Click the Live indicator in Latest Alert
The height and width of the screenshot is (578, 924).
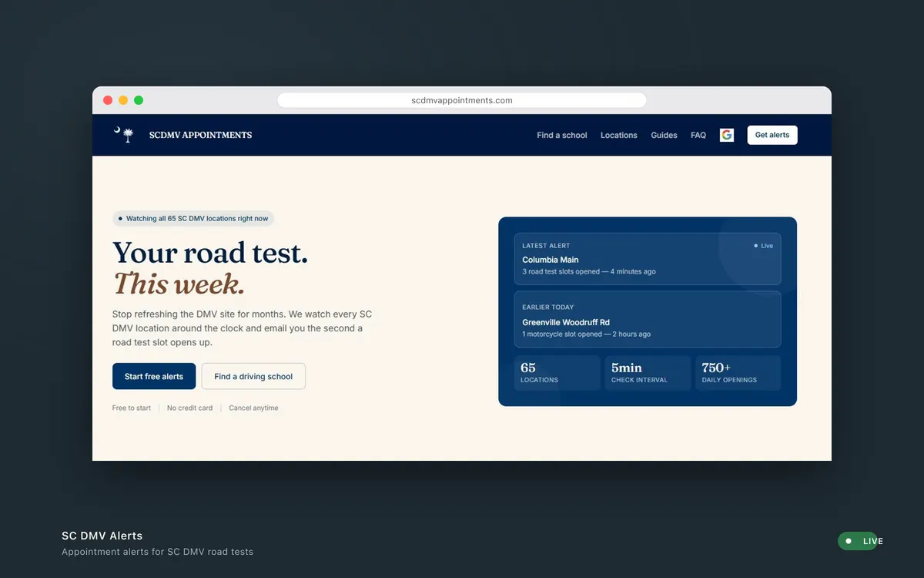click(x=764, y=246)
